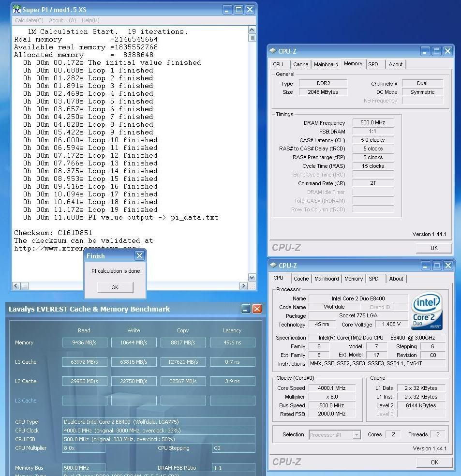
Task: Minimize the CPU-Z Memory window
Action: pyautogui.click(x=425, y=51)
